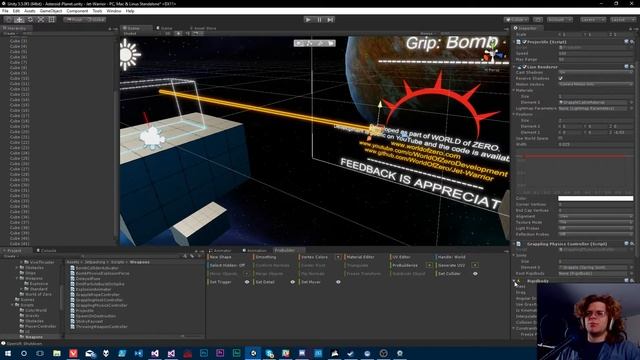Select the Rotate tool in Unity toolbar
The image size is (640, 360).
click(x=30, y=20)
